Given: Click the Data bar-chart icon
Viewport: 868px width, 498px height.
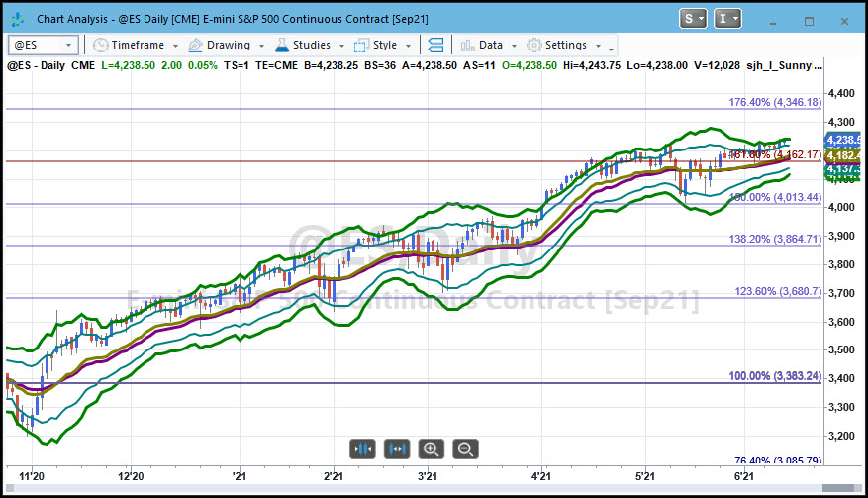Looking at the screenshot, I should click(x=468, y=45).
